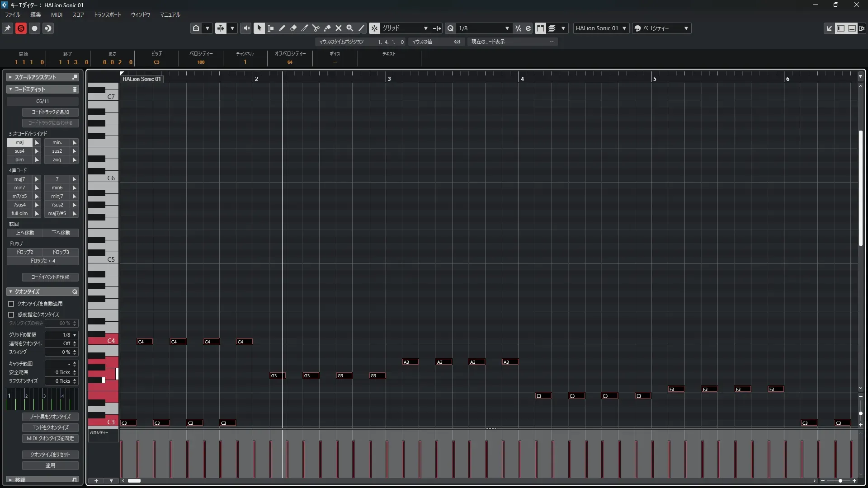
Task: Select the Mute X tool
Action: [338, 28]
